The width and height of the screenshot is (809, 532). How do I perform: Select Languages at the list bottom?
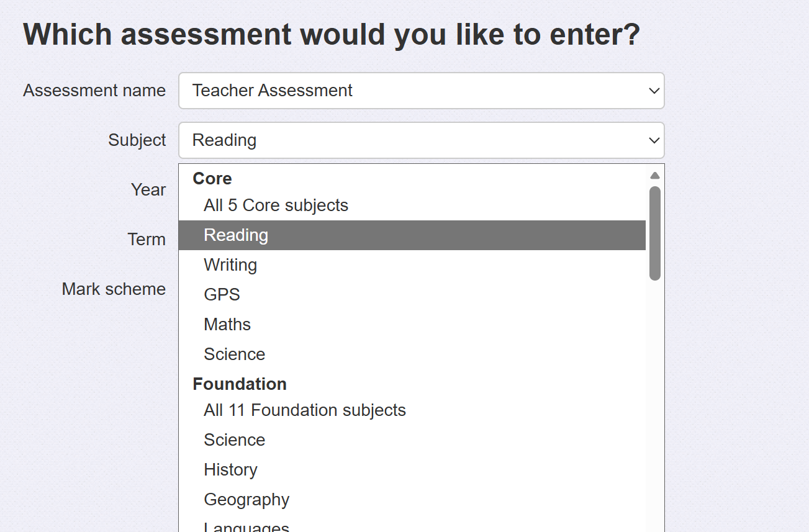(246, 527)
